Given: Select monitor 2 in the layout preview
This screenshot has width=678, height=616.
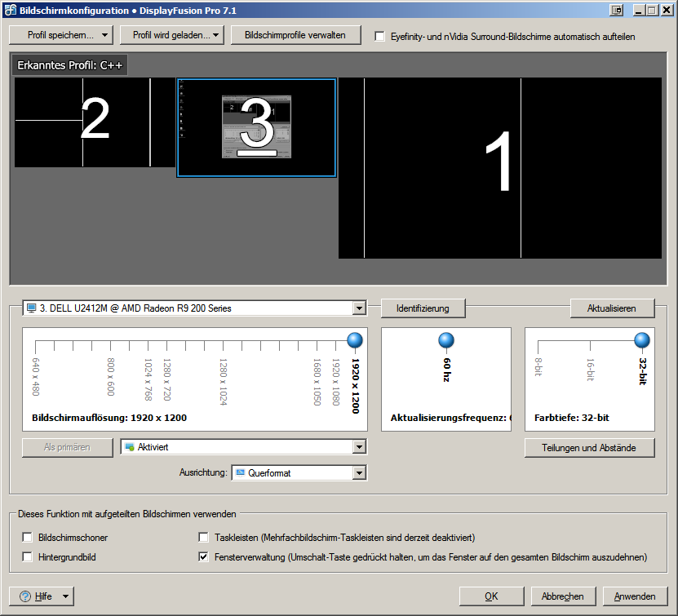Looking at the screenshot, I should 95,122.
